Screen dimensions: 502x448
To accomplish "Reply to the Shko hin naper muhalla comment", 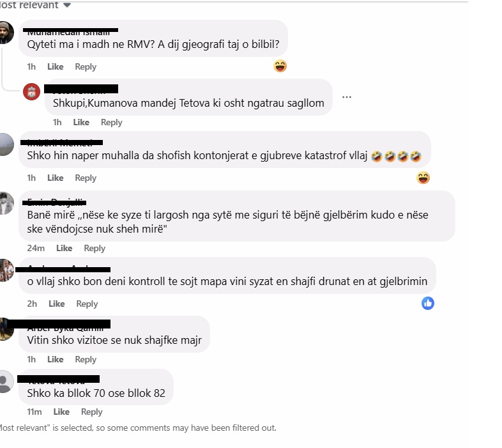I will (x=86, y=178).
